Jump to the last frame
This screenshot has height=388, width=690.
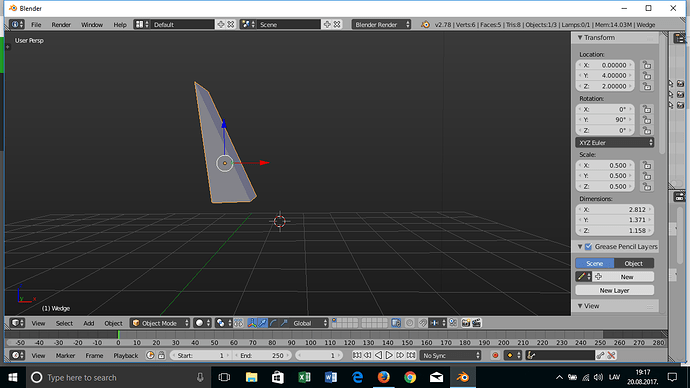[x=411, y=355]
